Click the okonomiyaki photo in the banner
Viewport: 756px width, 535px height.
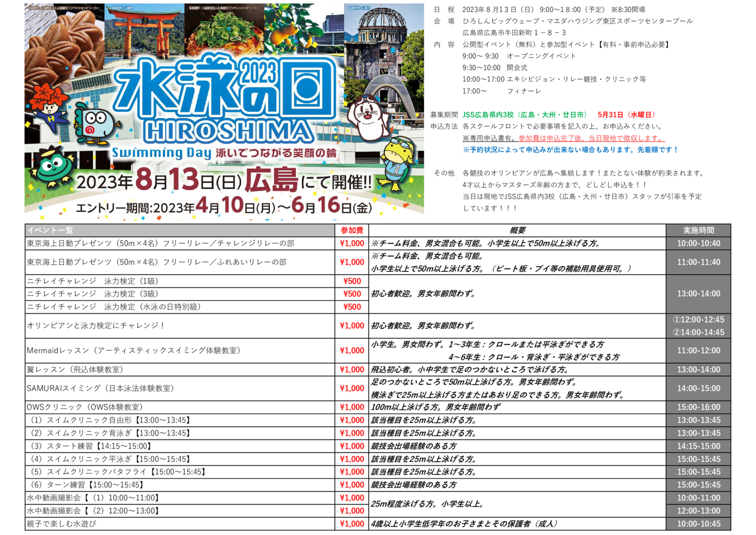[x=225, y=30]
